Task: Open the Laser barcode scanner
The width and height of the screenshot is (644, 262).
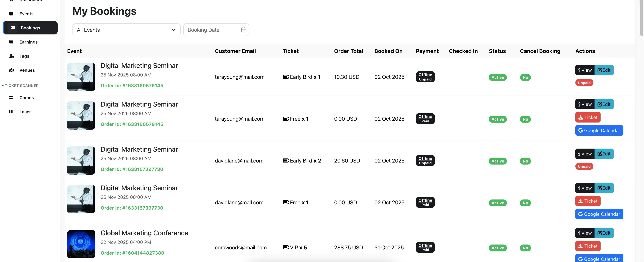Action: coord(11,112)
